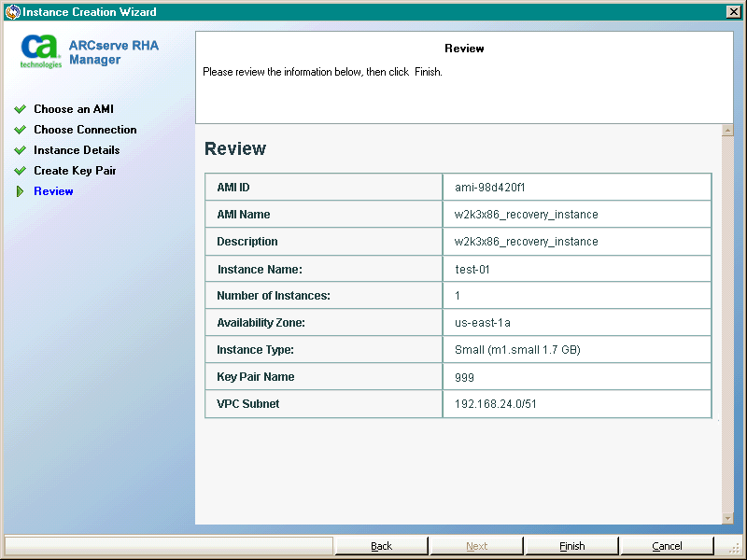
Task: Click Cancel to exit the wizard
Action: tap(667, 546)
